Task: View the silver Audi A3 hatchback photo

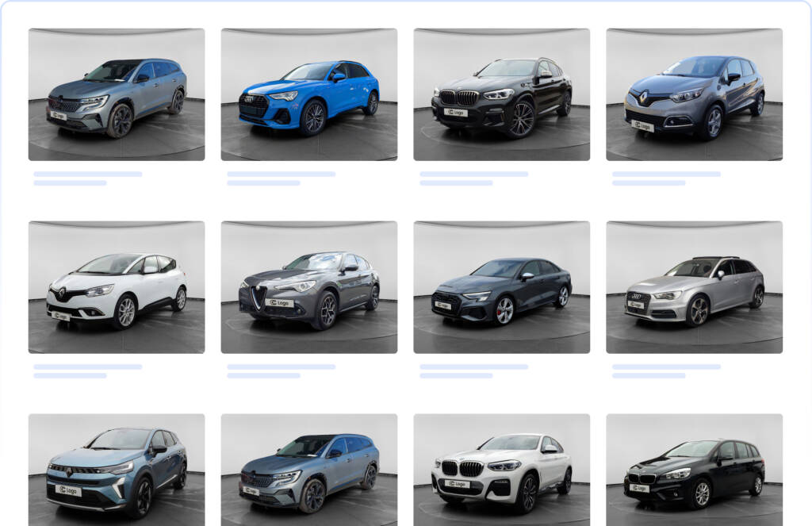Action: tap(695, 287)
